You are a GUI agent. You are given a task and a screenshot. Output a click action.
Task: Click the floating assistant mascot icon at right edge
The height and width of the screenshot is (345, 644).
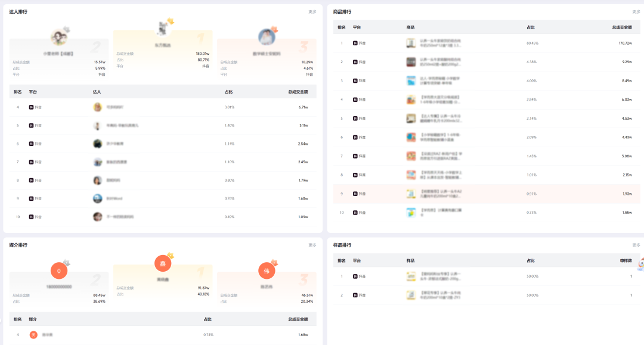[640, 264]
